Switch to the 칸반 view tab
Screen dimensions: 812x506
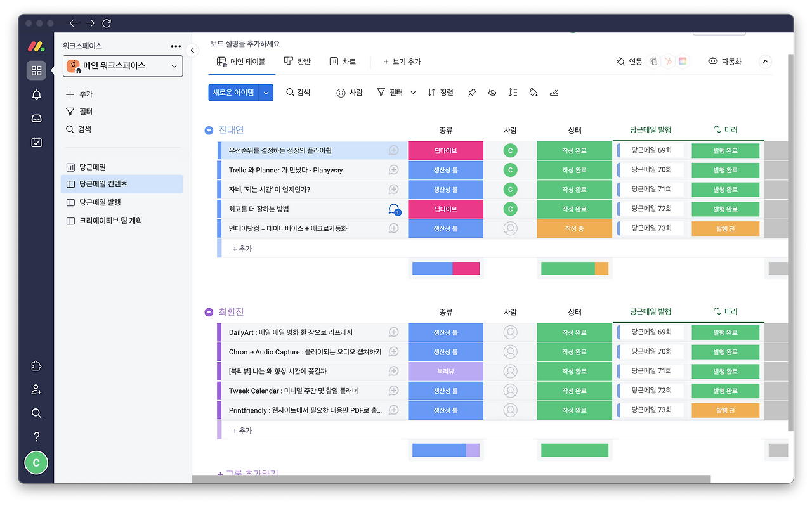(297, 62)
